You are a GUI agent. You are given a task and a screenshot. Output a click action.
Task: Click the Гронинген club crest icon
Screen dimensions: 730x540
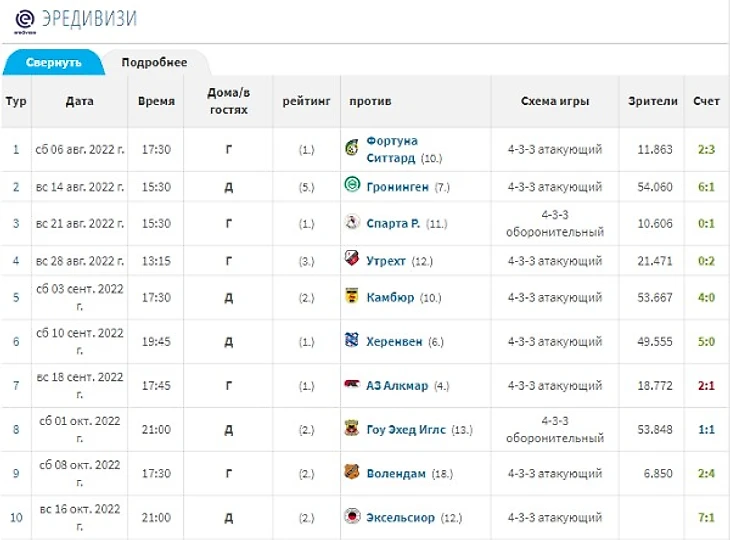pos(351,186)
